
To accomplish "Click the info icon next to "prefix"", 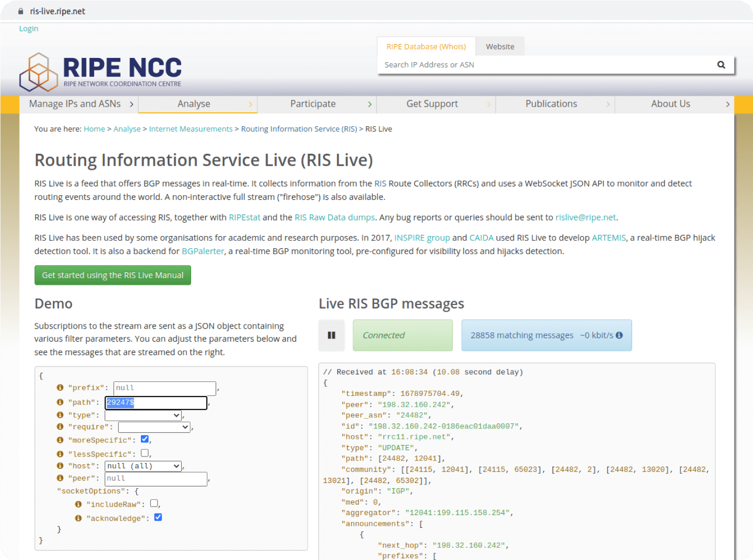I will [x=60, y=388].
